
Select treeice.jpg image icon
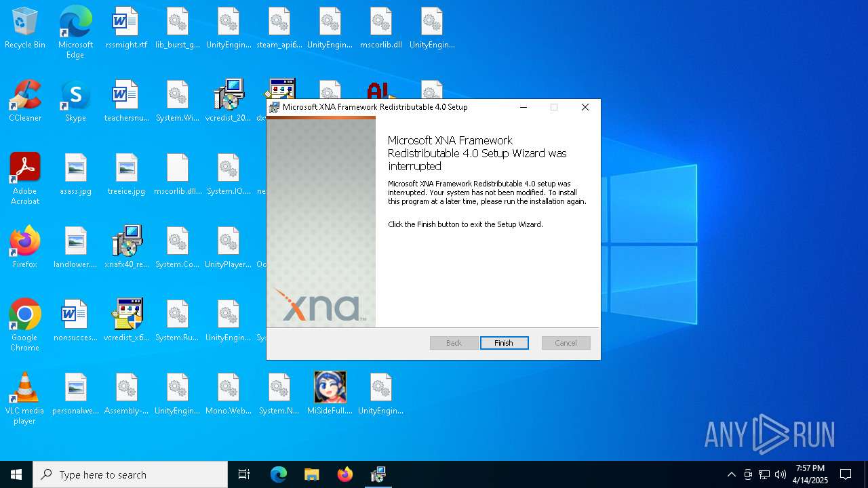[126, 175]
